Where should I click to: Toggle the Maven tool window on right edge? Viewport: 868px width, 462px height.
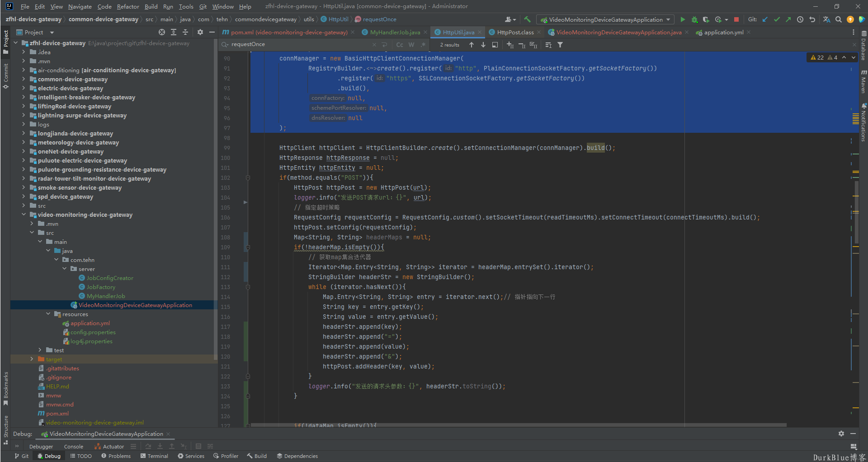(x=863, y=81)
